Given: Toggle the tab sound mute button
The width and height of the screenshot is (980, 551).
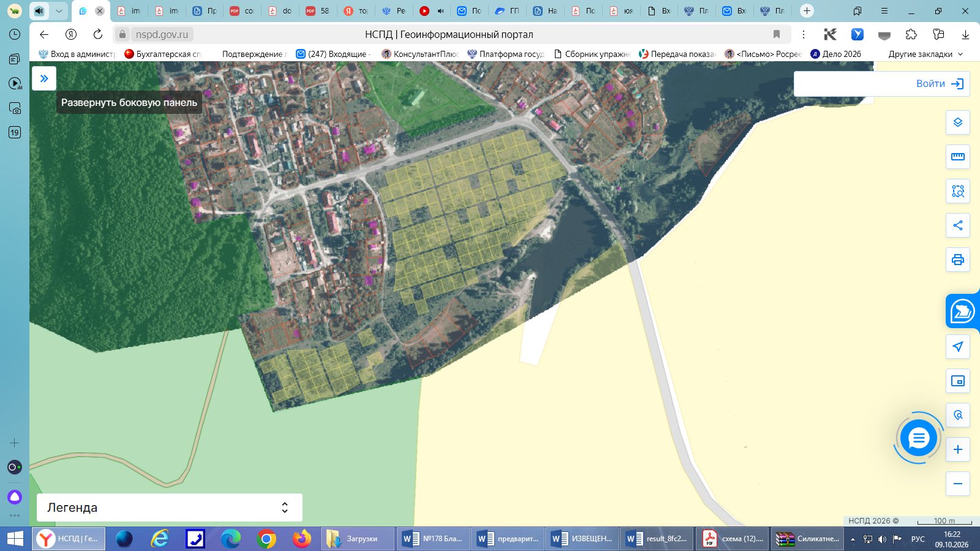Looking at the screenshot, I should click(x=39, y=11).
